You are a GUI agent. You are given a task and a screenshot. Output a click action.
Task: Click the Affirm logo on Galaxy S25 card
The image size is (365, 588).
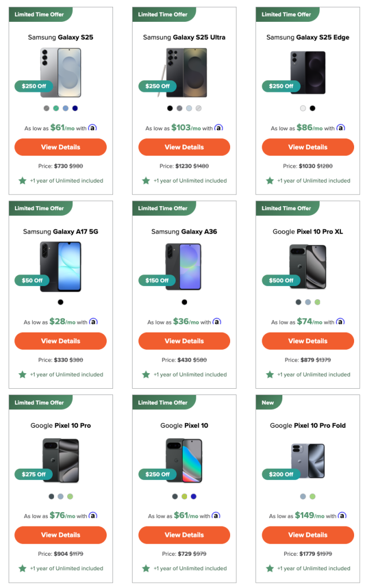(92, 127)
